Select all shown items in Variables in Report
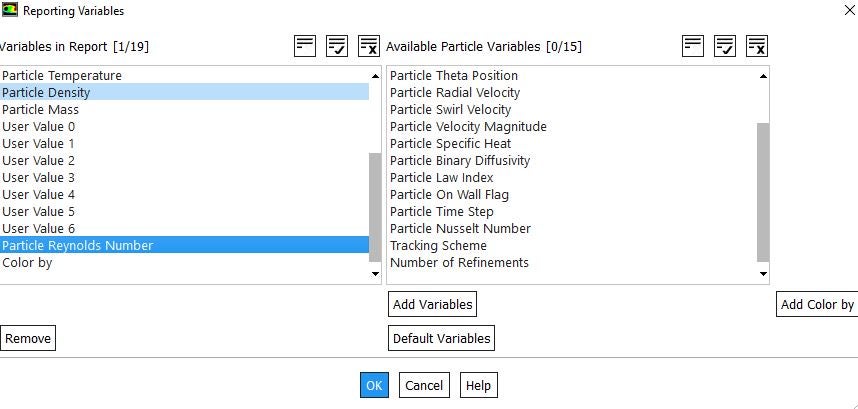 [337, 46]
